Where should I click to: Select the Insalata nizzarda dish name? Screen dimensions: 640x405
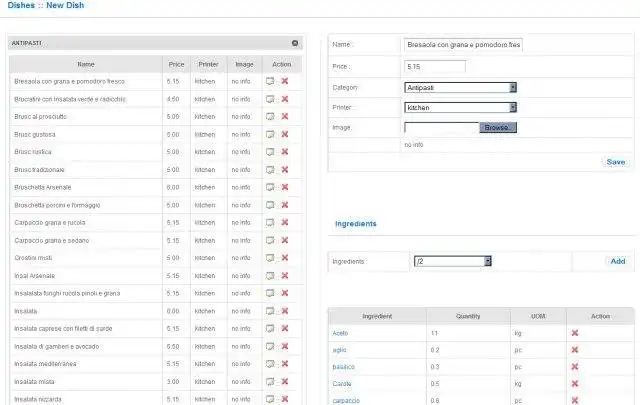[38, 399]
